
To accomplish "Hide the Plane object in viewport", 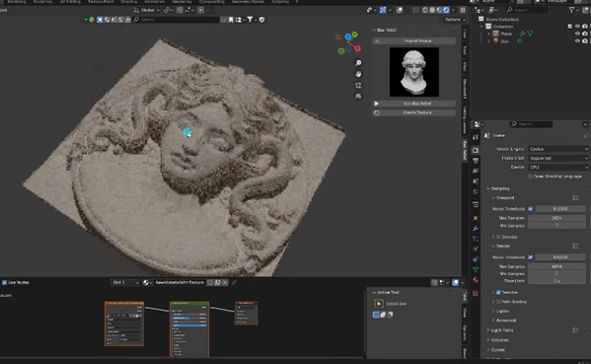I will tap(577, 34).
